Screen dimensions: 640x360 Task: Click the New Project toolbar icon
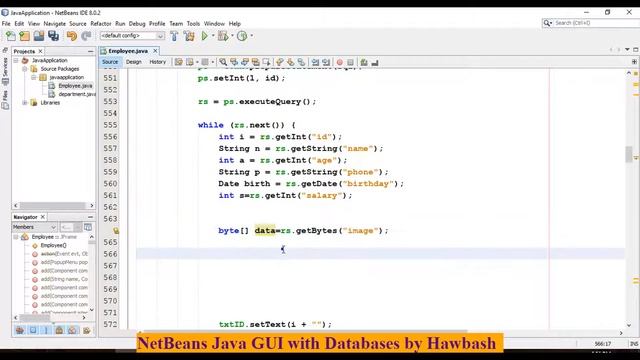click(x=24, y=36)
